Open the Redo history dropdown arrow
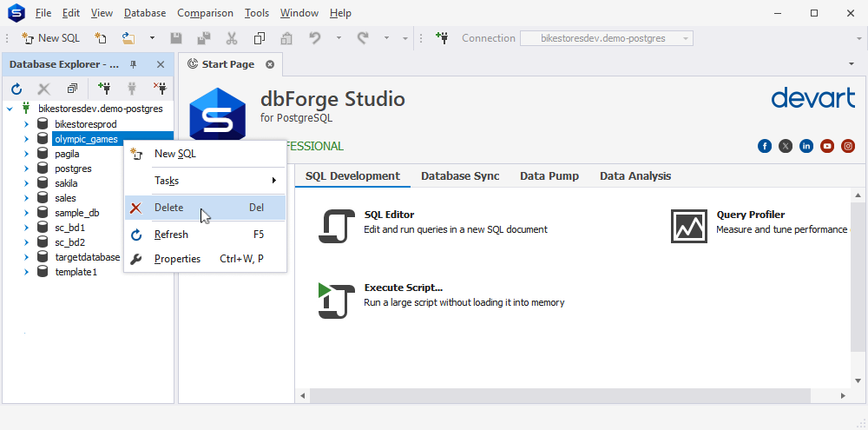Viewport: 868px width, 430px height. [387, 38]
